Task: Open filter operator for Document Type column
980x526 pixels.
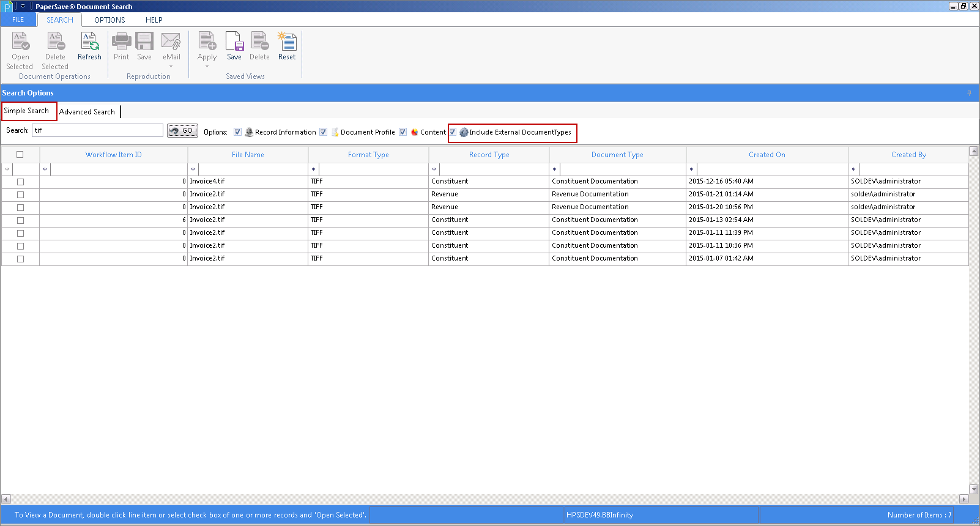Action: click(555, 169)
